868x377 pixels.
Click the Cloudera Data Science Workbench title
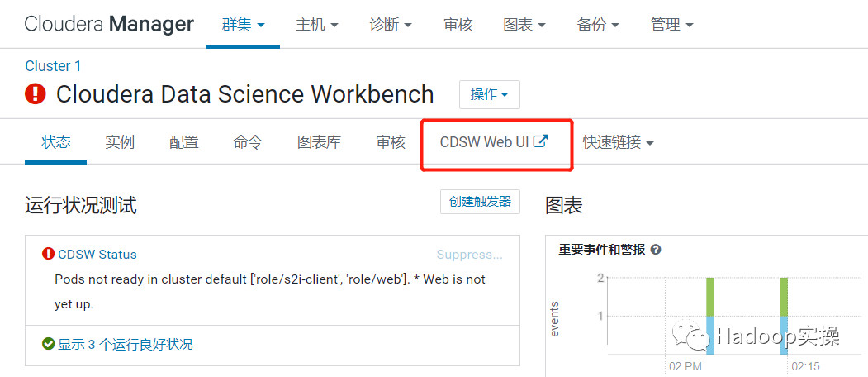245,93
